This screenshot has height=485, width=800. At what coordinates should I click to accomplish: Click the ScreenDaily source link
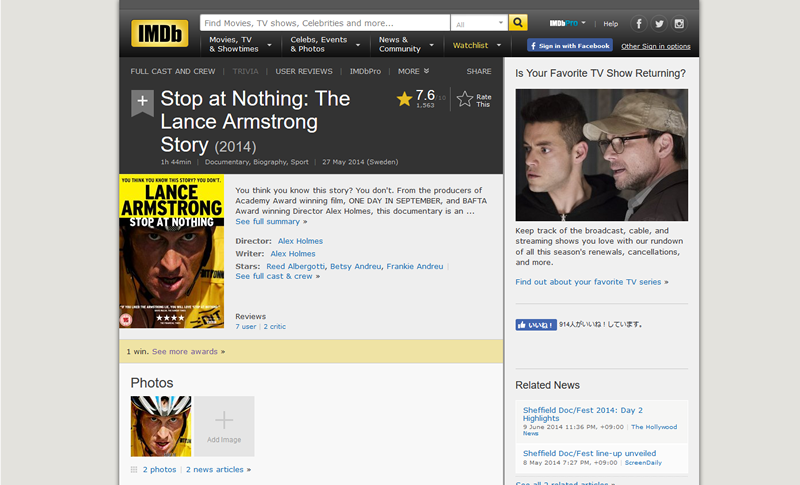[x=643, y=463]
